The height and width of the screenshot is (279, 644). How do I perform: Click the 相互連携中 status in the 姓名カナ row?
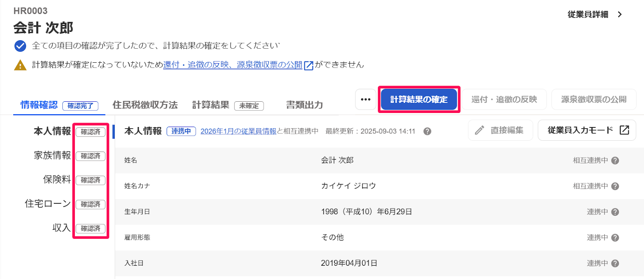590,186
